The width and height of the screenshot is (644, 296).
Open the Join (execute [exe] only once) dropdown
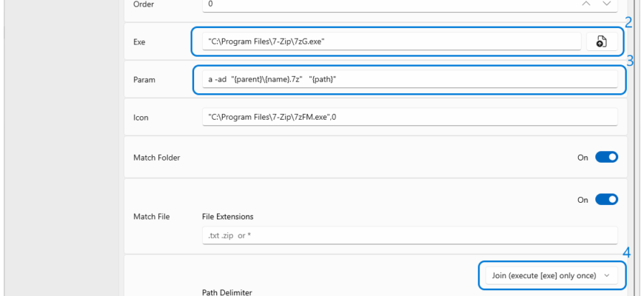click(x=552, y=276)
